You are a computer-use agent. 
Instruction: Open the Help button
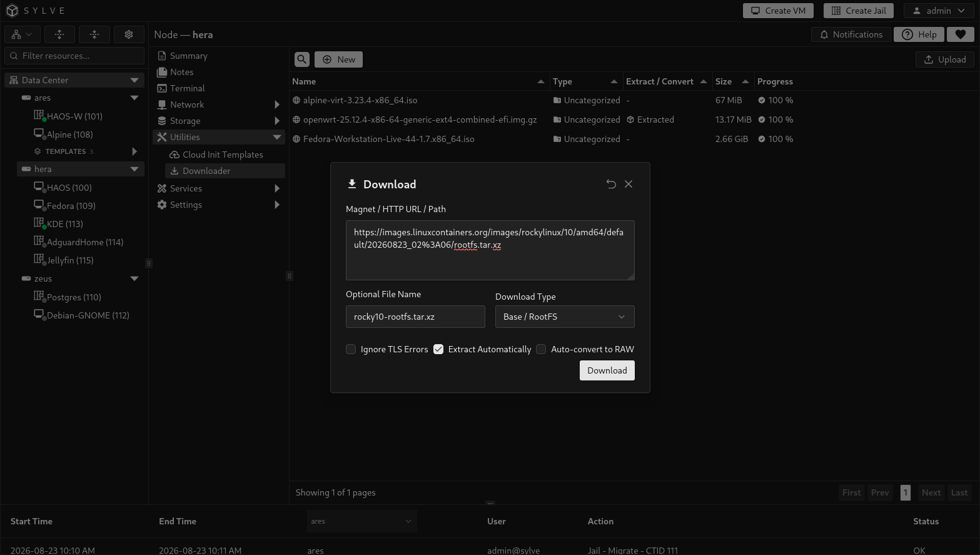click(919, 34)
